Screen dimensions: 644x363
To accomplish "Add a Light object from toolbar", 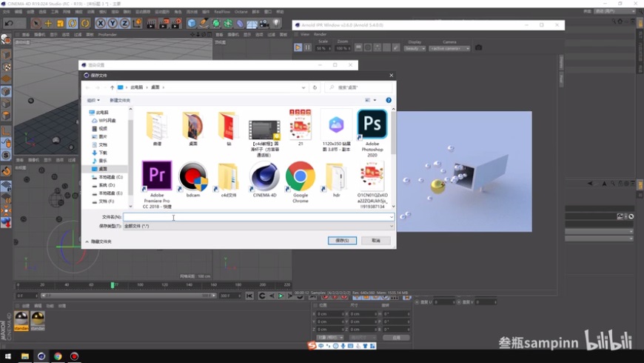I will point(276,24).
